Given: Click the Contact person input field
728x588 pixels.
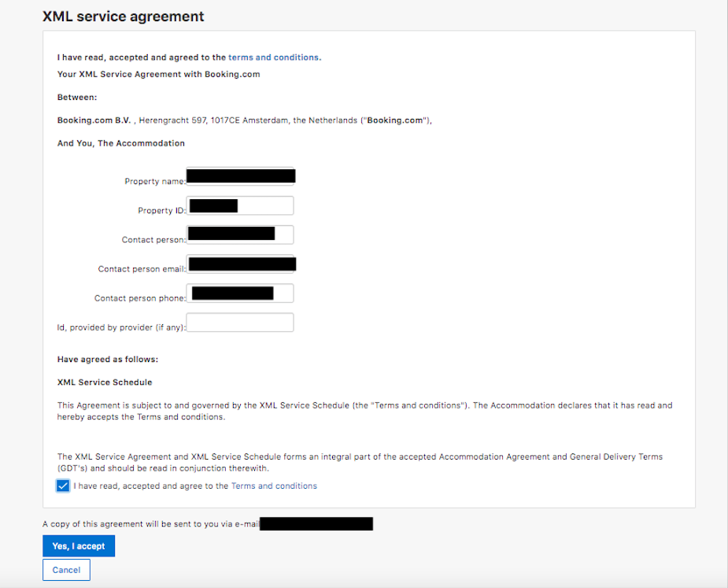Looking at the screenshot, I should click(240, 235).
